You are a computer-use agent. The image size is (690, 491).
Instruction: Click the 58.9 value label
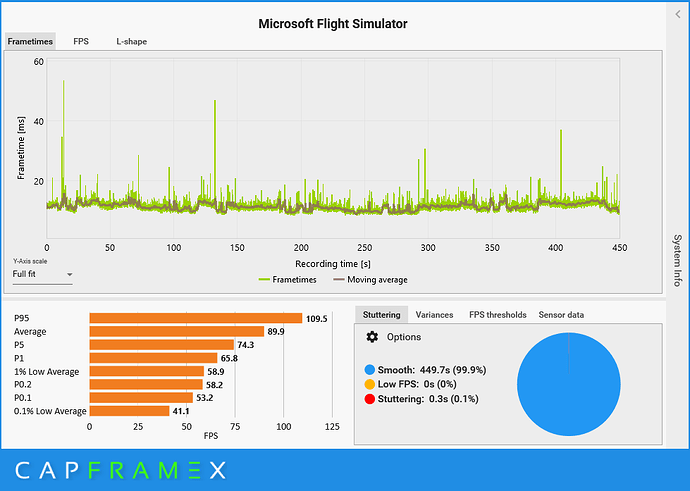[216, 372]
